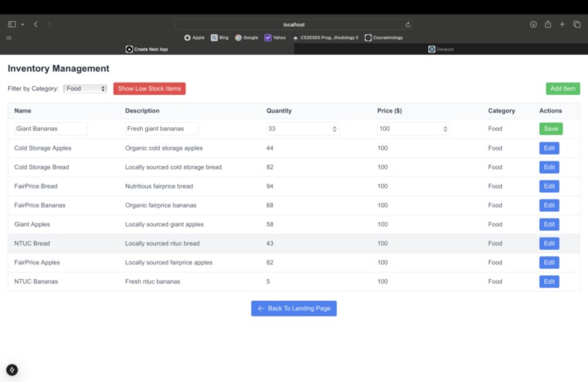Select the Giant Apples name cell

click(x=32, y=224)
